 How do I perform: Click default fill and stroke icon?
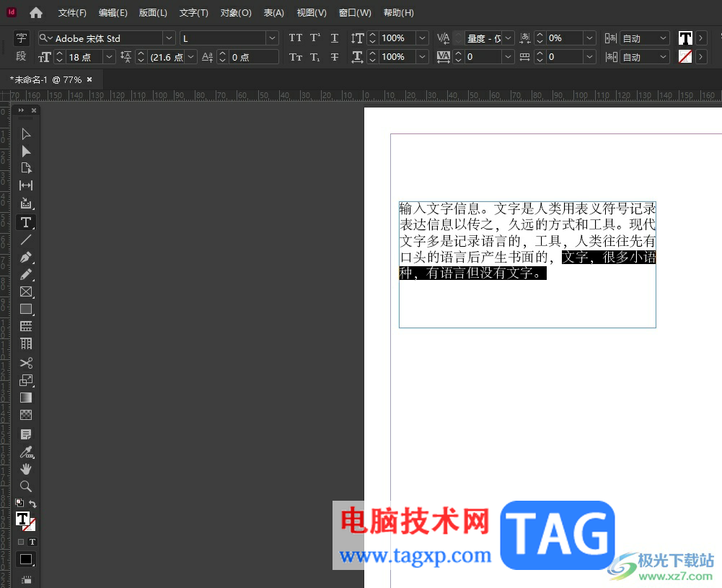pos(19,503)
